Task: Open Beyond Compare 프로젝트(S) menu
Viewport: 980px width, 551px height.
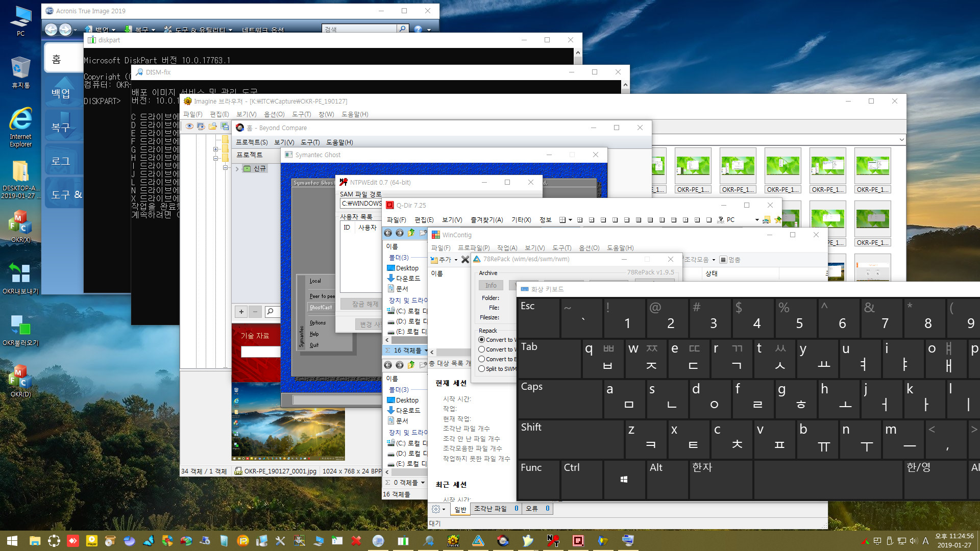Action: (252, 142)
